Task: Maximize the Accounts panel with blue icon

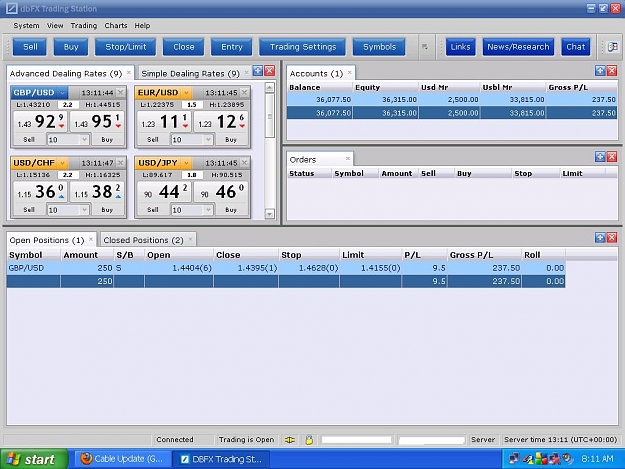Action: coord(600,71)
